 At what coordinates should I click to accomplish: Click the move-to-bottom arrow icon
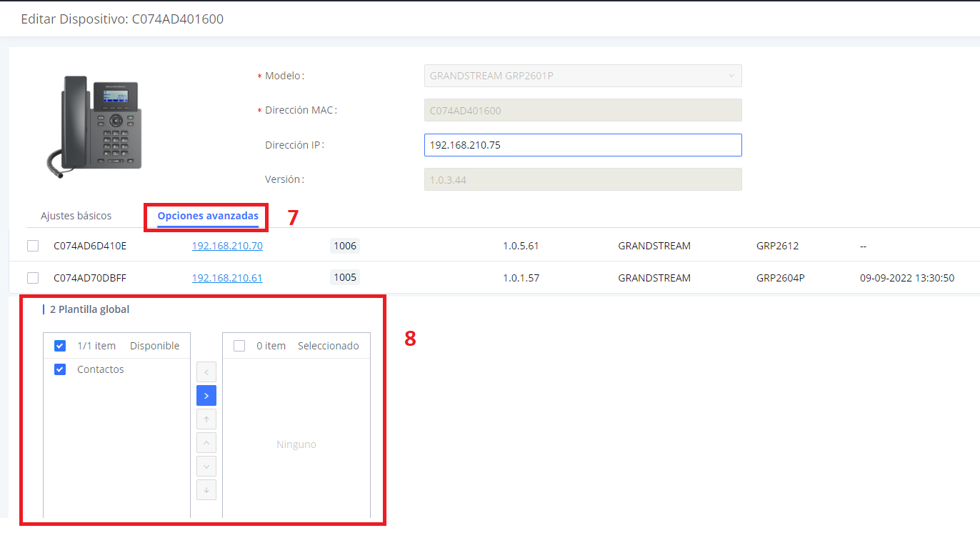[x=206, y=489]
